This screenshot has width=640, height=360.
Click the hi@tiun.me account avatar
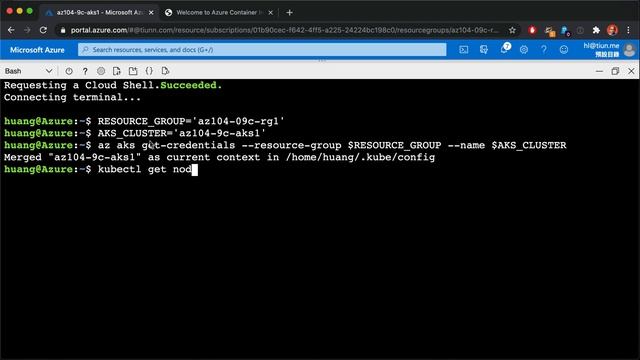(x=629, y=50)
